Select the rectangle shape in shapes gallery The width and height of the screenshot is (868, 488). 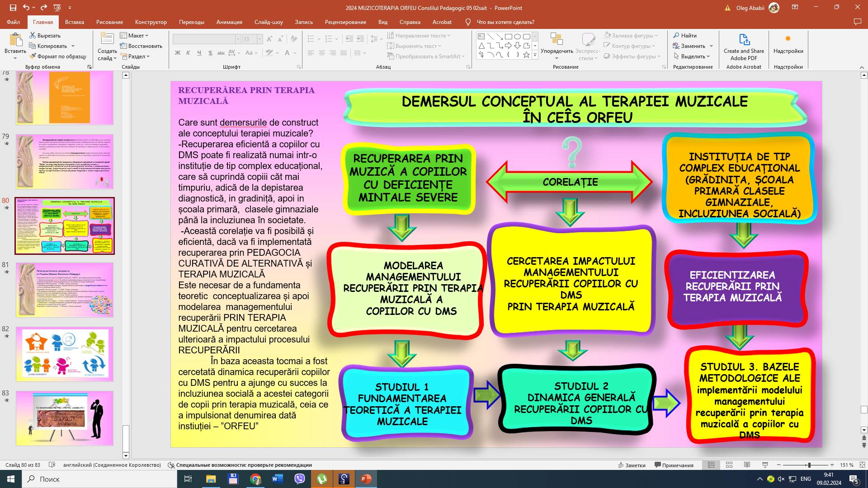click(x=508, y=37)
